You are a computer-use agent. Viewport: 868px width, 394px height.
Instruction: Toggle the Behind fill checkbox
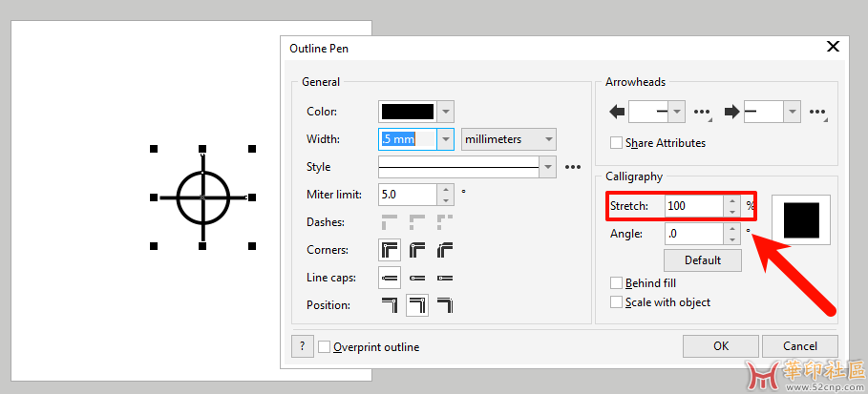tap(617, 283)
